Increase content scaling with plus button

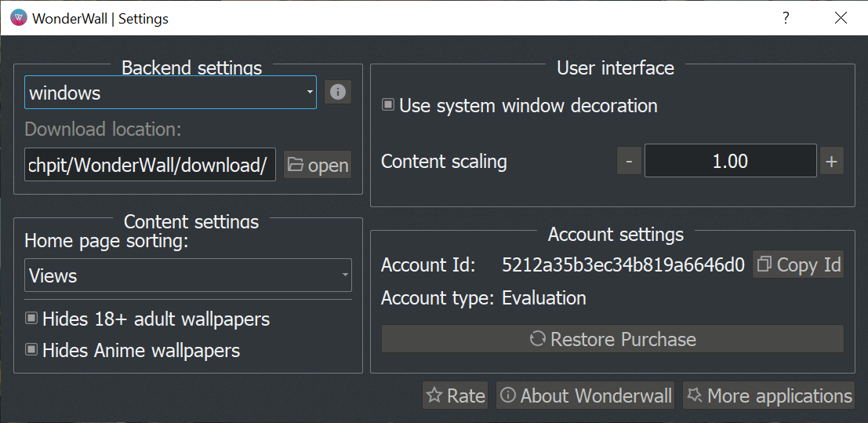(x=831, y=162)
